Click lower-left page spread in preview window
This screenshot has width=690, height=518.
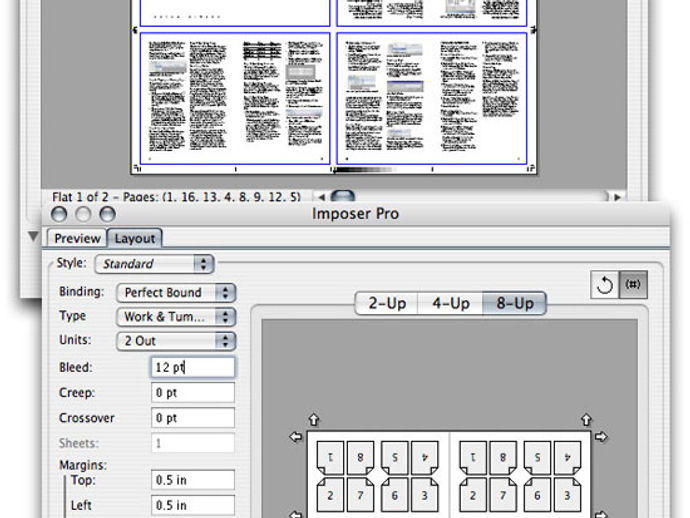tap(235, 99)
